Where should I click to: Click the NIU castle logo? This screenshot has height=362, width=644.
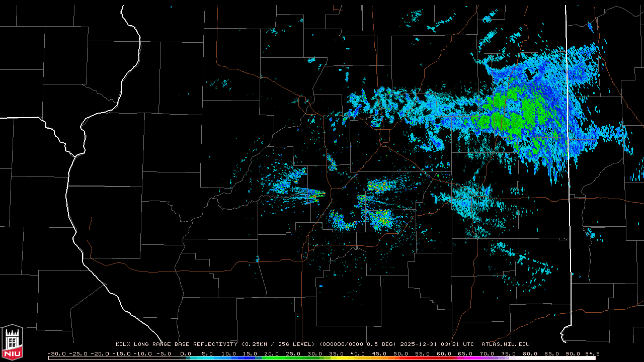click(x=12, y=343)
